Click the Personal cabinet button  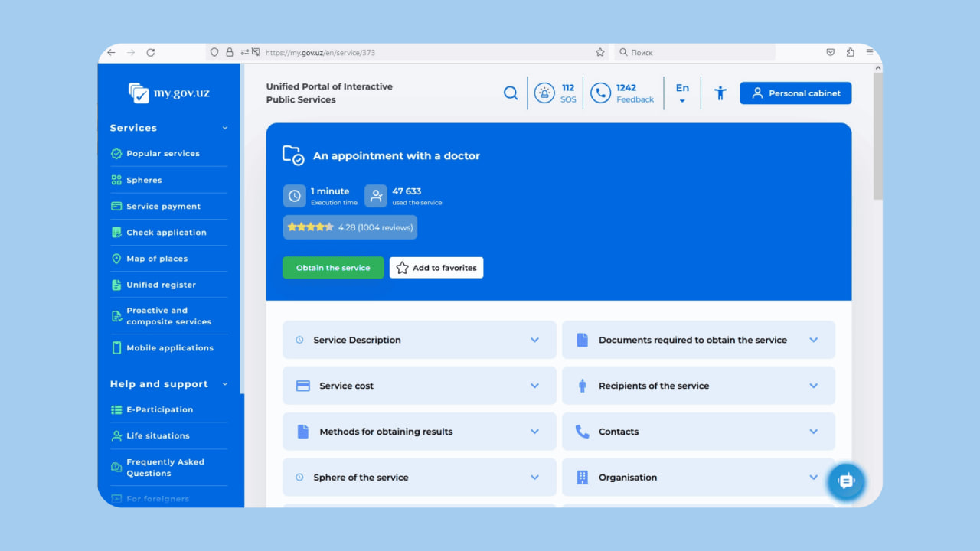(795, 93)
